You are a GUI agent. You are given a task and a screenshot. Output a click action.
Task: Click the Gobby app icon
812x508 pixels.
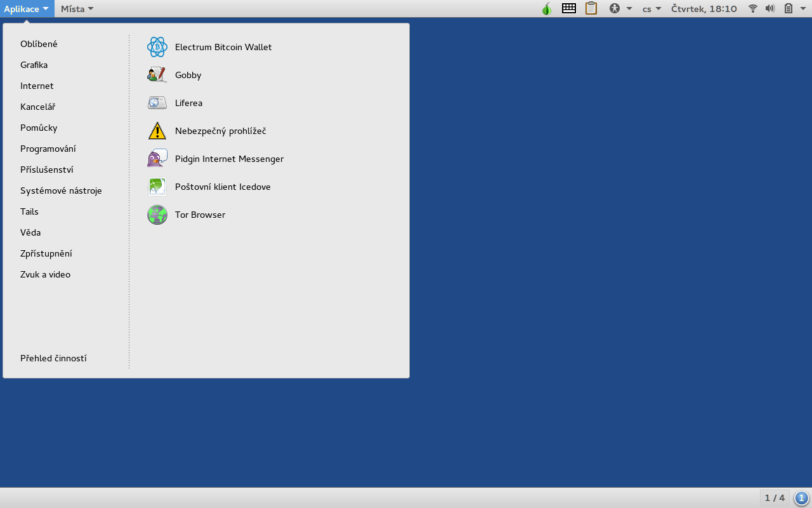(x=157, y=75)
